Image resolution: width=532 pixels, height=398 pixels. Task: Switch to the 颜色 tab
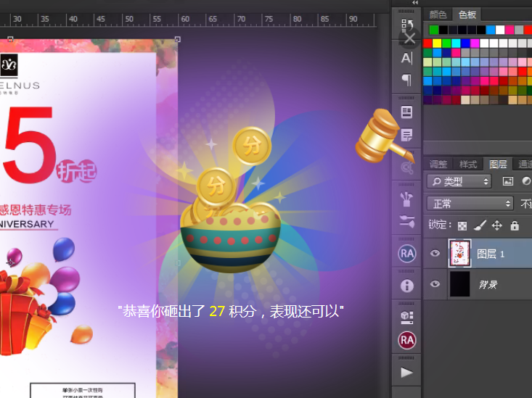click(438, 14)
